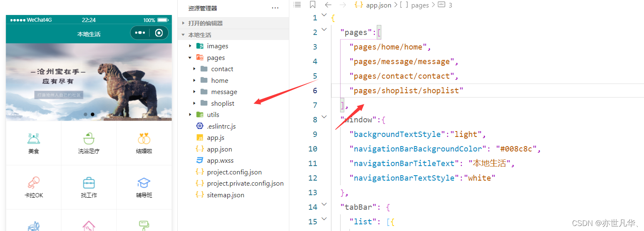Click the utils folder icon
This screenshot has height=231, width=644.
coord(200,115)
